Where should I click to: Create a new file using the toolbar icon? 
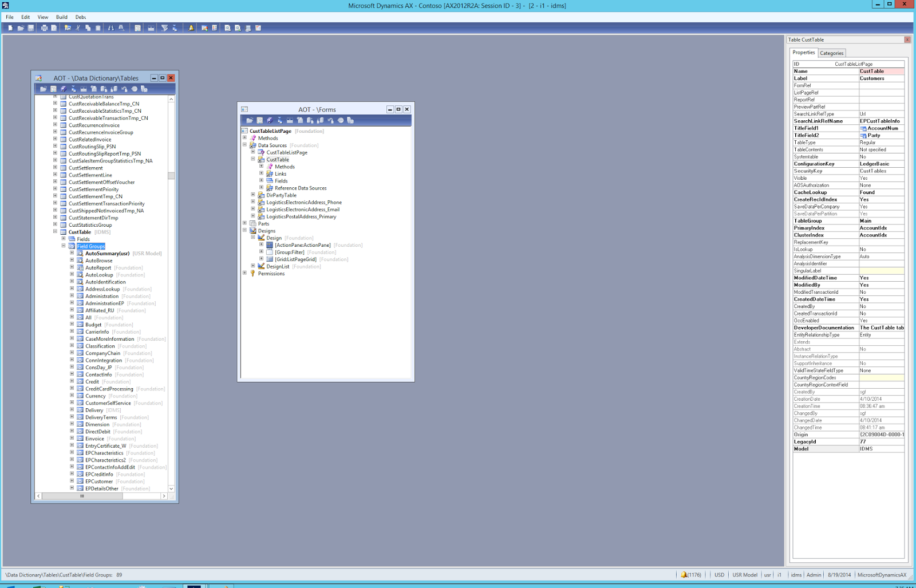[x=11, y=27]
